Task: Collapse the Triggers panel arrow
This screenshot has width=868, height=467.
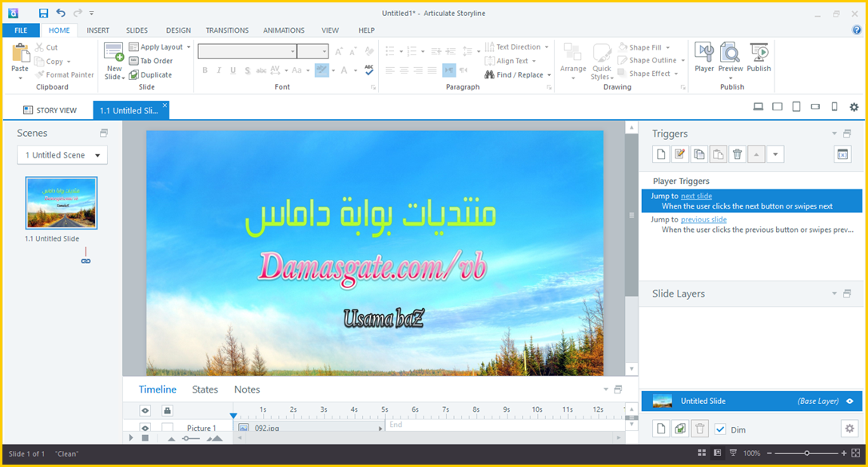Action: pyautogui.click(x=834, y=134)
